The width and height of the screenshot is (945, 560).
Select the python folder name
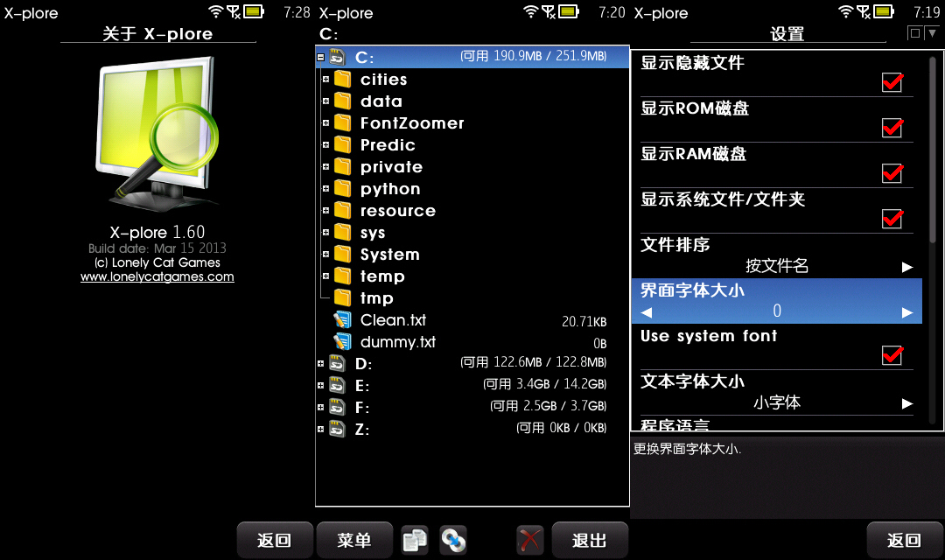click(x=390, y=189)
